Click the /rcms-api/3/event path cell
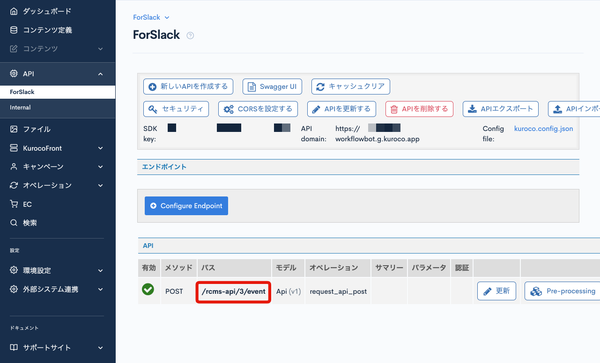The width and height of the screenshot is (600, 363). pos(233,292)
